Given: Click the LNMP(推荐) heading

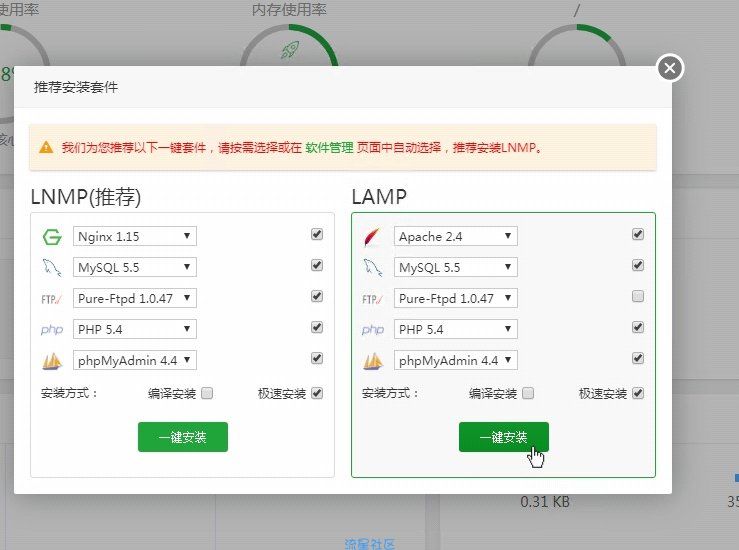Looking at the screenshot, I should tap(86, 197).
